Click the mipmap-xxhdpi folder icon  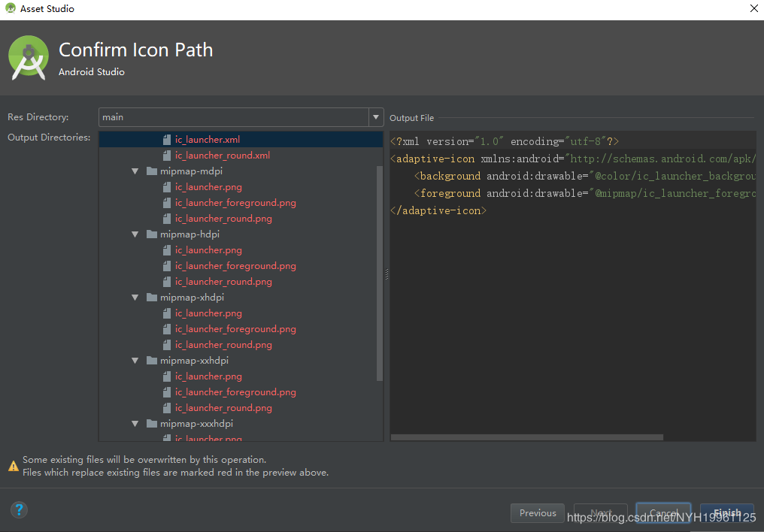(x=152, y=361)
